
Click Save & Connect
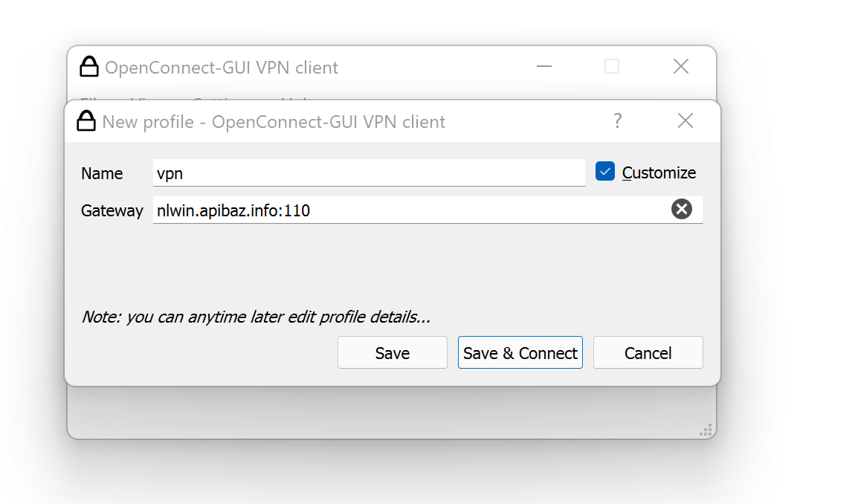(x=520, y=353)
